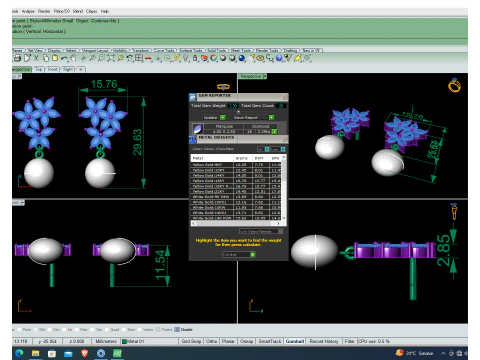Click the metal table vertical scrollbar

284,187
